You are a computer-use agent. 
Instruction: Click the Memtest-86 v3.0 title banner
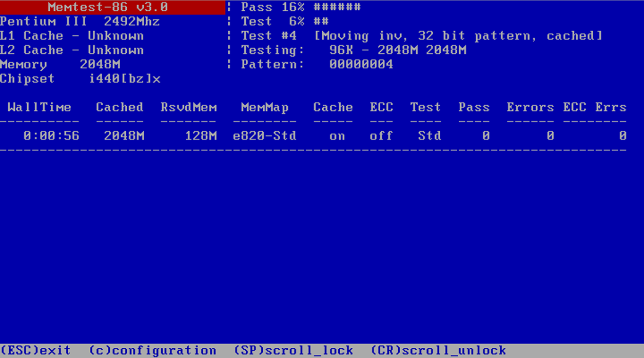[x=108, y=7]
